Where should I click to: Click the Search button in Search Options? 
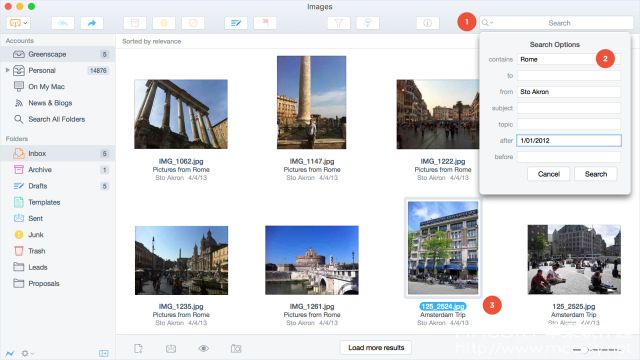click(596, 174)
